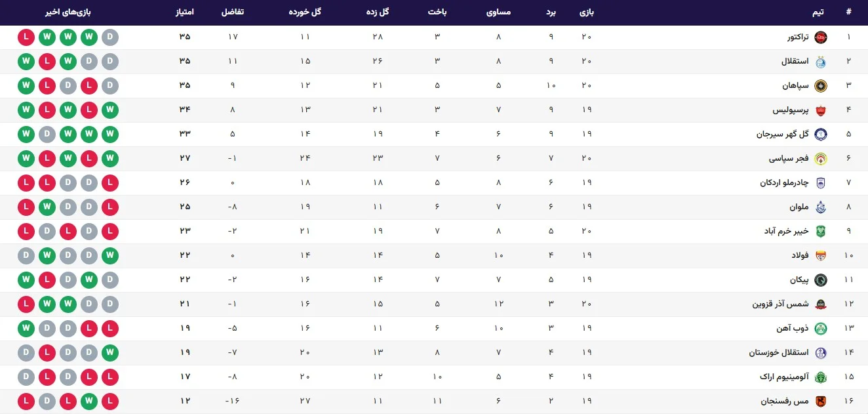Click the Sepahan team logo
The width and height of the screenshot is (868, 414).
coord(820,86)
